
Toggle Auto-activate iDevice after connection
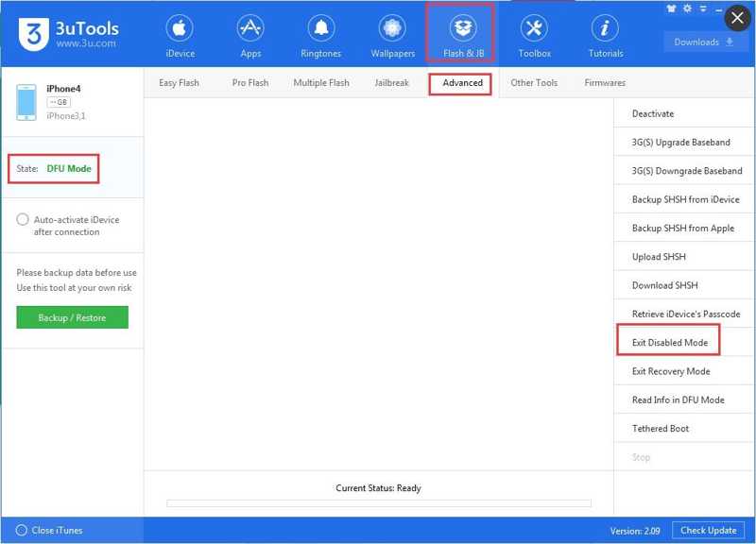coord(22,220)
